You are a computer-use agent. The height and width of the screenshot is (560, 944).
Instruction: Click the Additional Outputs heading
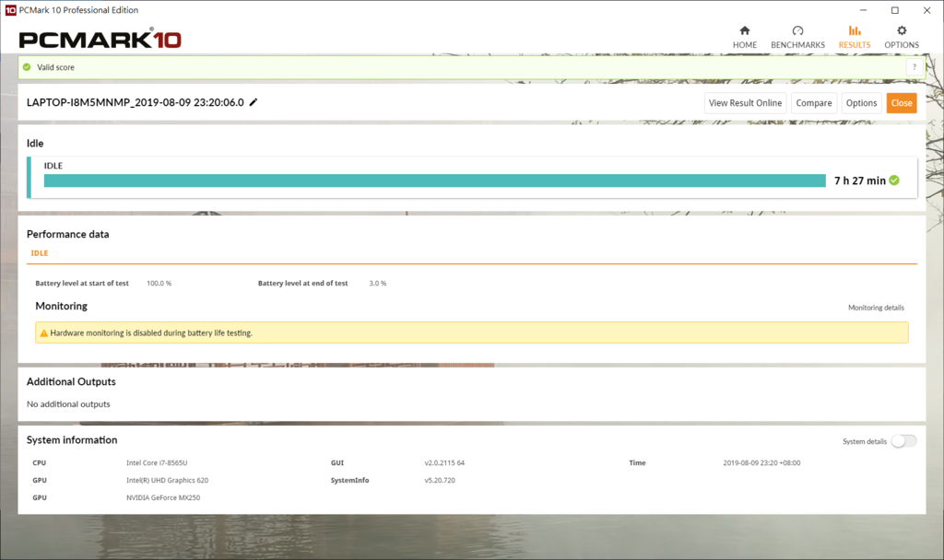(x=71, y=381)
